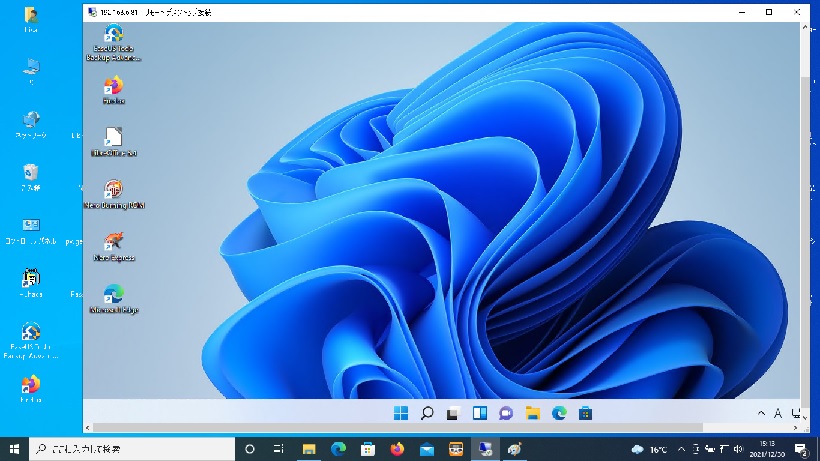Launch Microsoft Edge from the remote taskbar

pyautogui.click(x=560, y=413)
